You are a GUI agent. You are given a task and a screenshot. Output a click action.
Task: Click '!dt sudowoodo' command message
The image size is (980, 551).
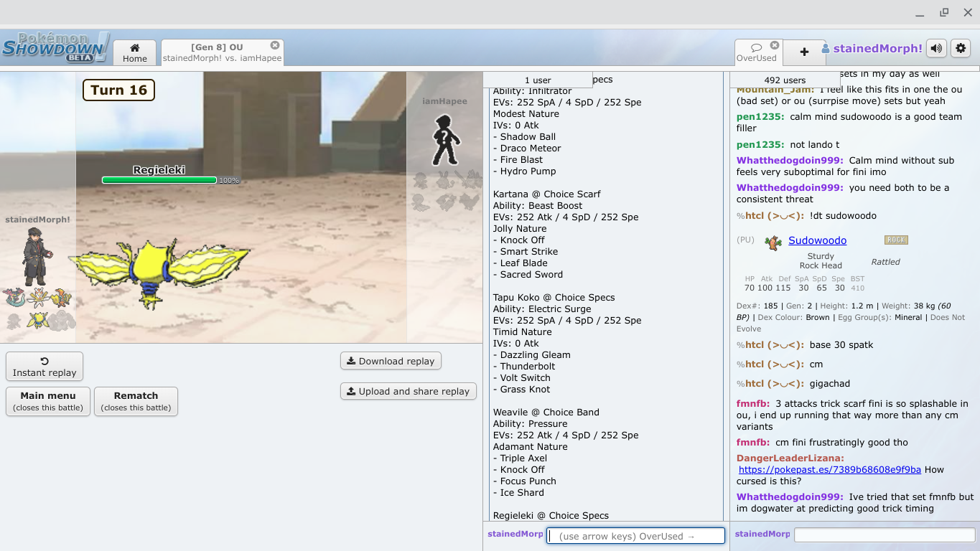843,215
